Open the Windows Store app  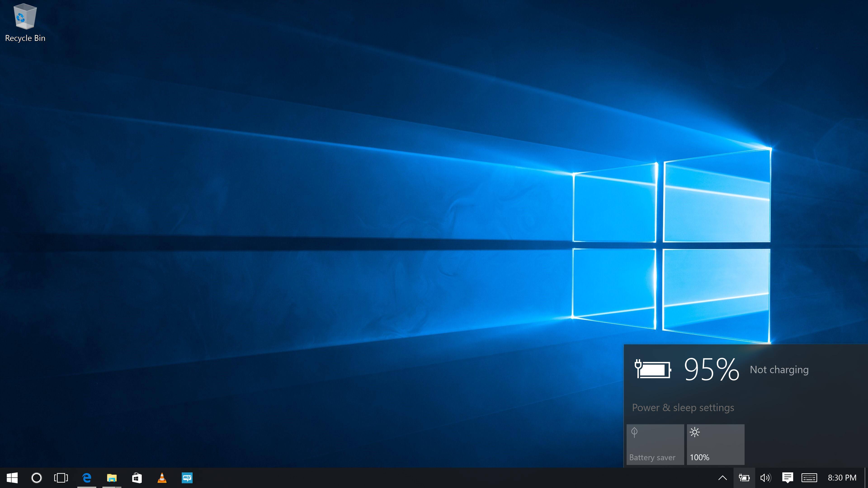pos(137,478)
